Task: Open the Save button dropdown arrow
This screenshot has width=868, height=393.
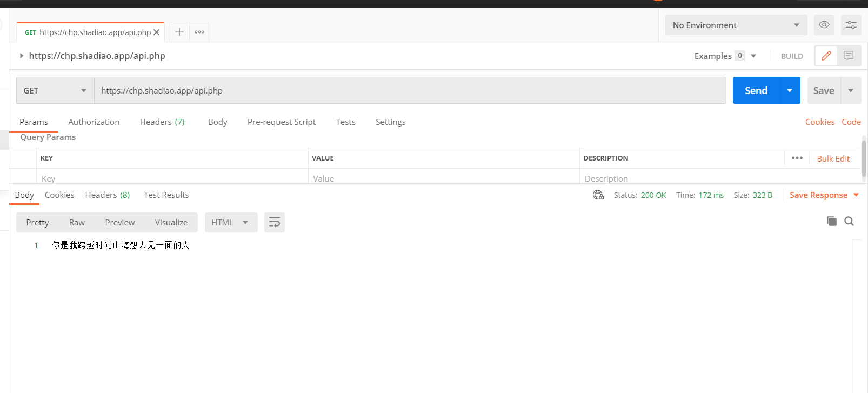Action: pos(851,90)
